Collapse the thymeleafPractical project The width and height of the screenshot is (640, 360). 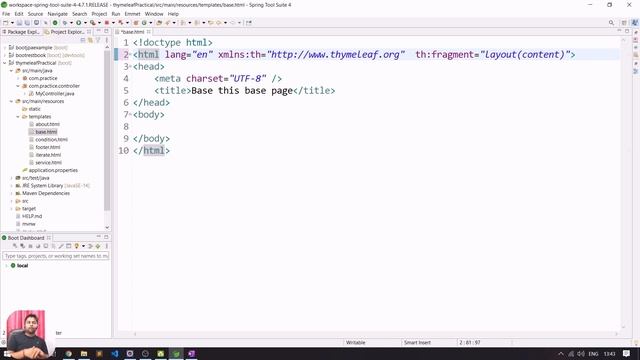[5, 63]
